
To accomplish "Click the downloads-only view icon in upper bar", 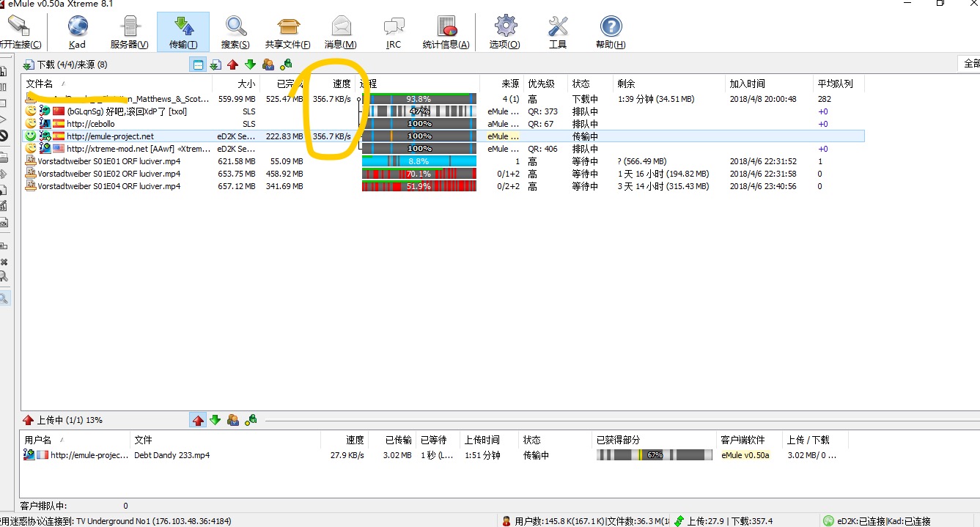I will (215, 65).
